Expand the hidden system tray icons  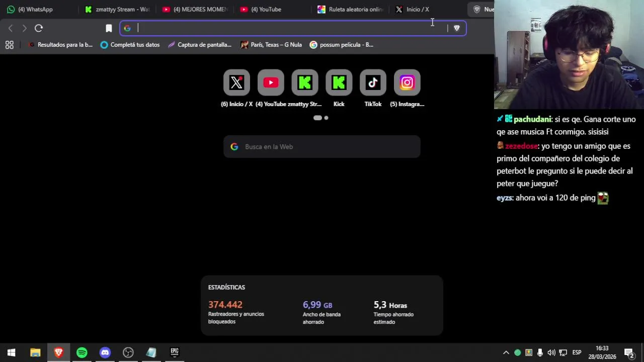click(506, 352)
